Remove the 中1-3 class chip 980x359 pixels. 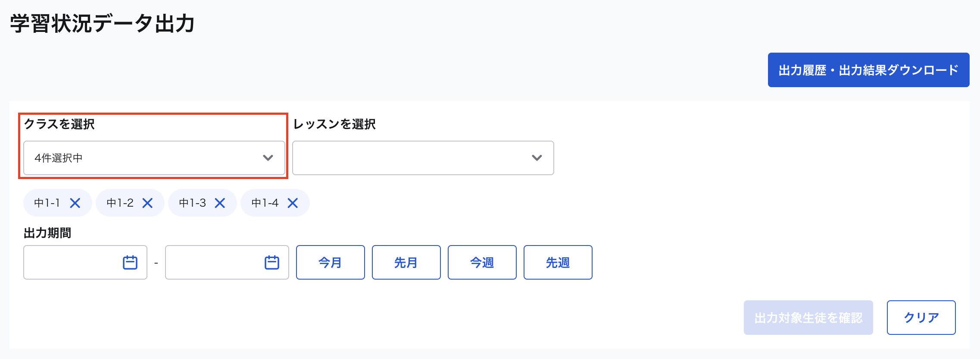(x=221, y=203)
